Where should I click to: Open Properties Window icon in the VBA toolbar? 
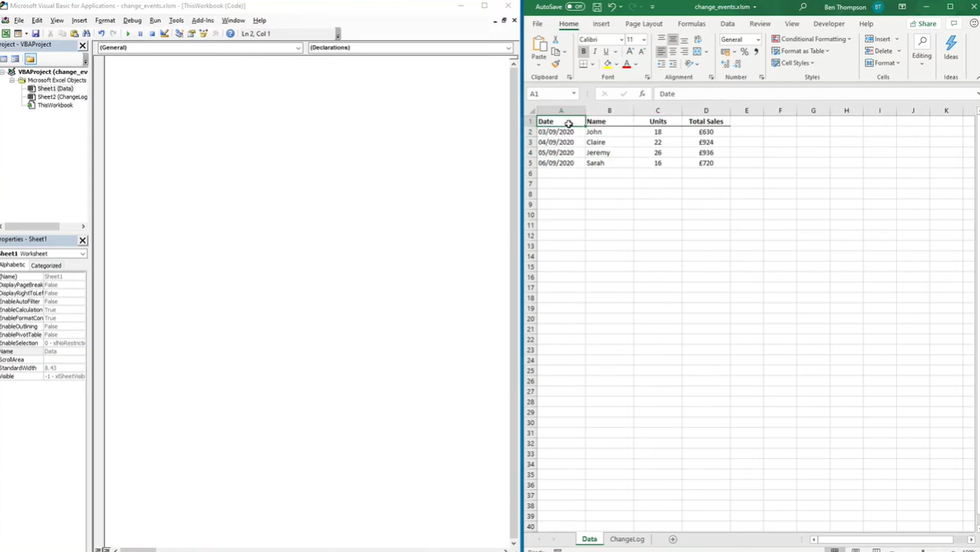[191, 34]
